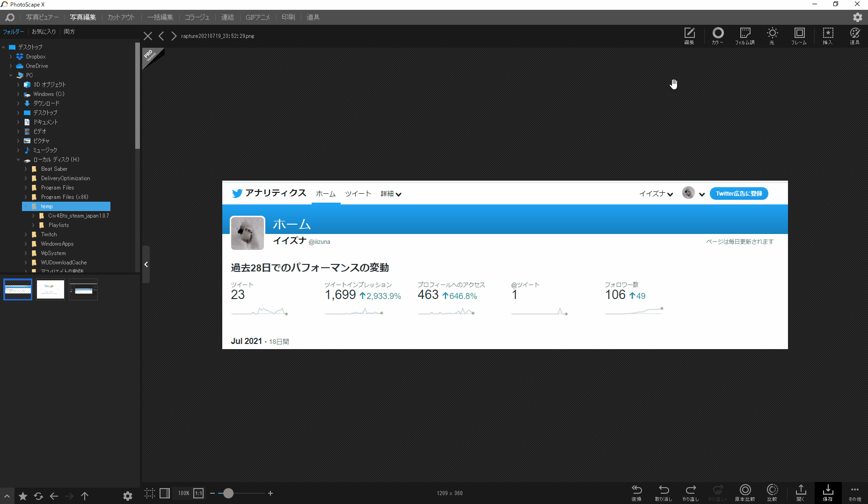Image resolution: width=868 pixels, height=504 pixels.
Task: Toggle the 原本比較 original comparison view
Action: [745, 492]
